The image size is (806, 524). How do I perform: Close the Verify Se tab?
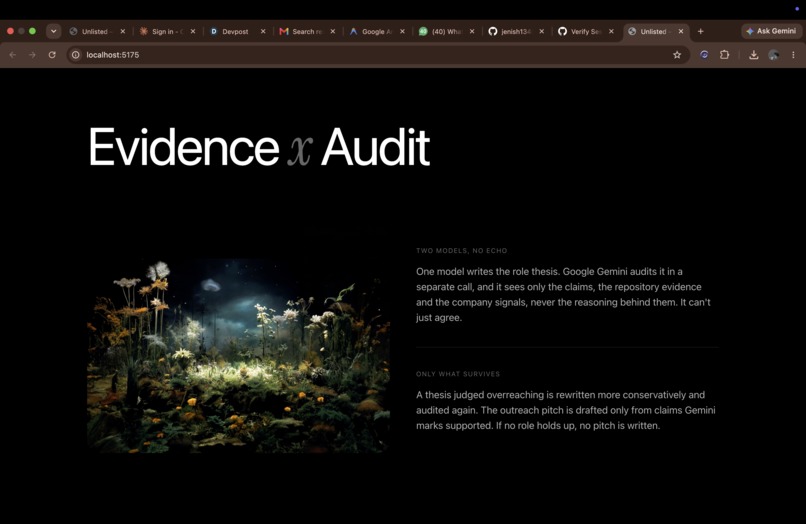point(611,31)
